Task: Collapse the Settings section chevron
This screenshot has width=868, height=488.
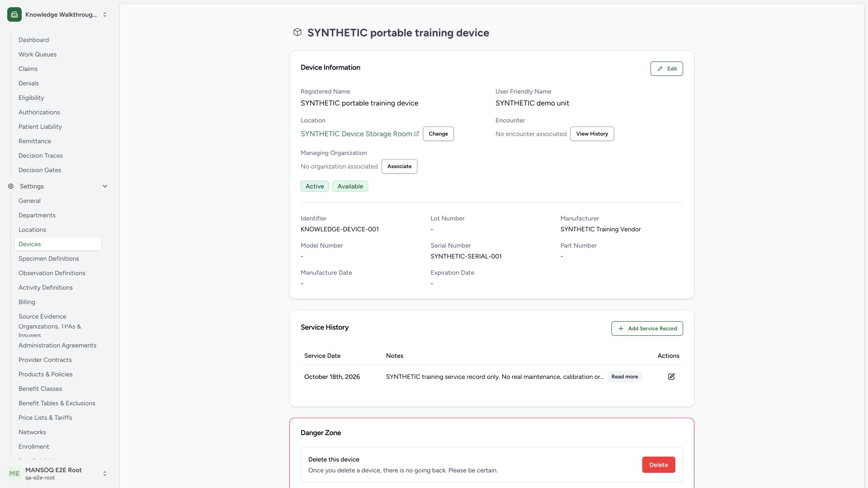Action: tap(105, 186)
